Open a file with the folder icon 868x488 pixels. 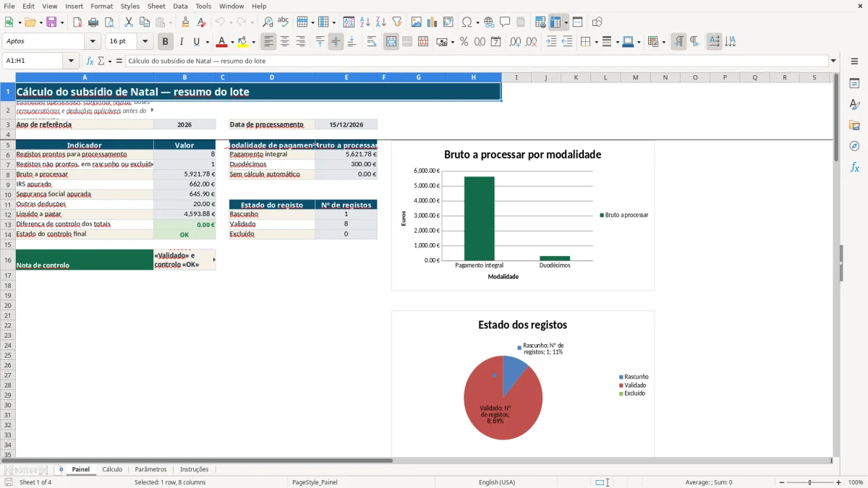click(30, 22)
